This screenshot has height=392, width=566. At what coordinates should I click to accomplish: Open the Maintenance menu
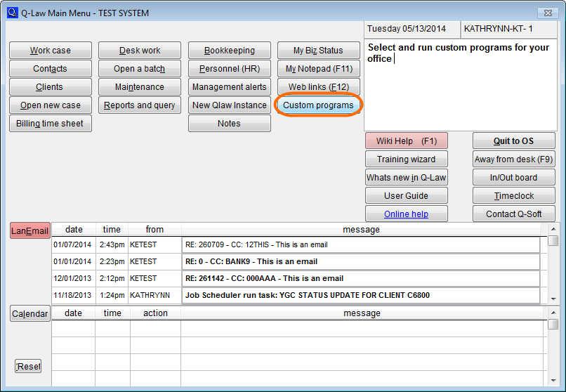(x=140, y=87)
